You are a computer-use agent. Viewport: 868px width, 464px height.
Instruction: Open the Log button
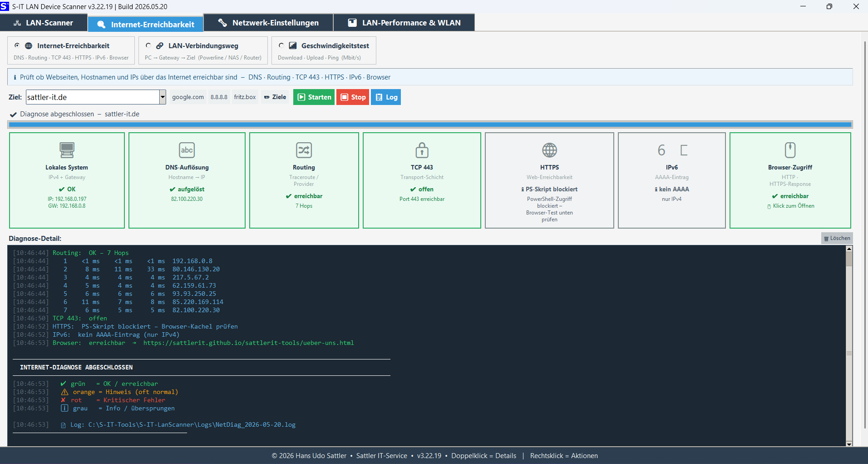(x=386, y=97)
